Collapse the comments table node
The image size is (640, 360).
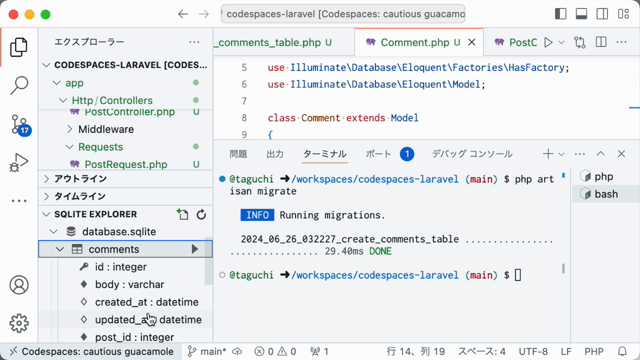(x=60, y=249)
